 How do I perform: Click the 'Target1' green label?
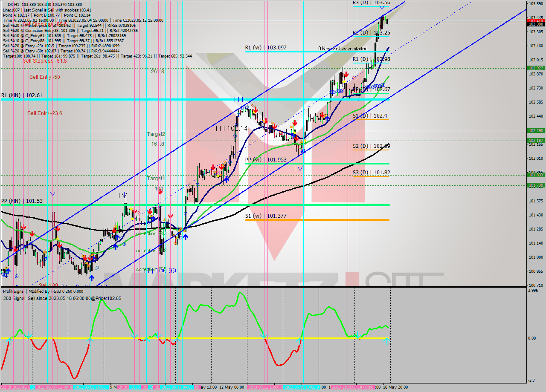(x=156, y=179)
